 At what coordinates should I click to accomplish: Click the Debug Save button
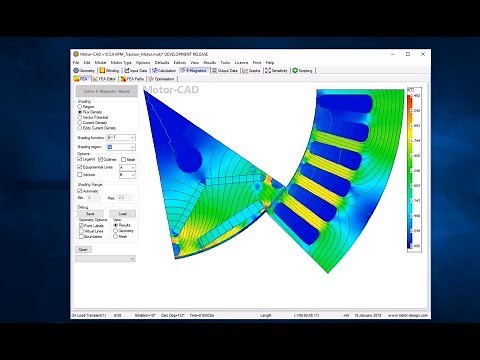[90, 214]
